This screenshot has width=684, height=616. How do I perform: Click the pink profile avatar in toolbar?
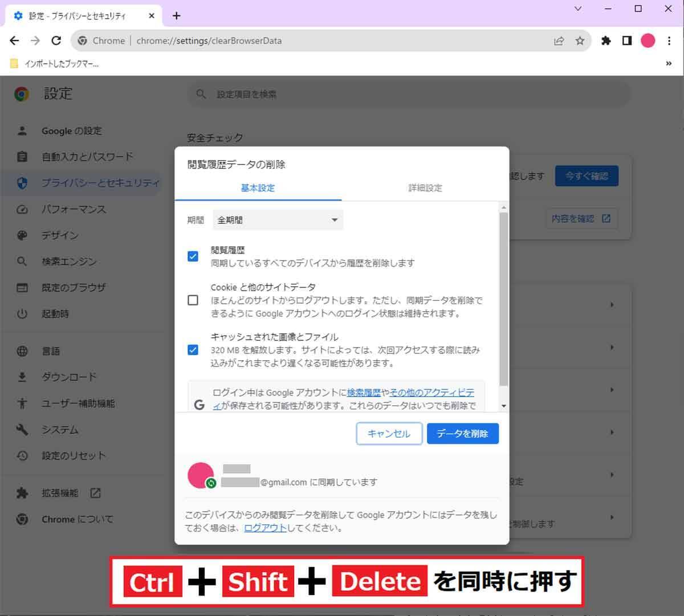point(648,40)
